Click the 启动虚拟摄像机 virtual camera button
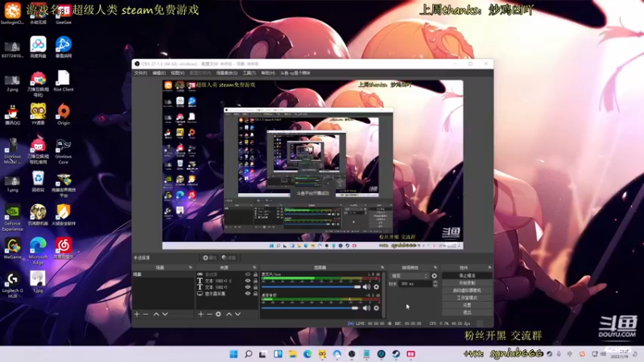The image size is (644, 362). 467,290
